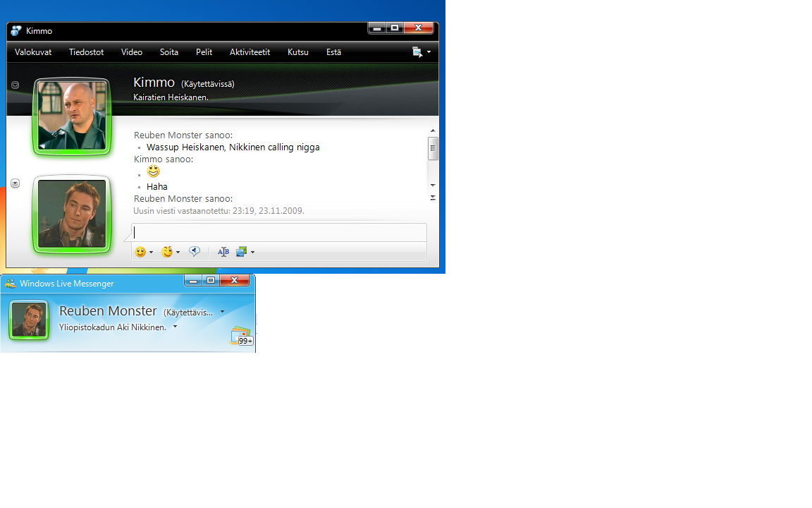Image resolution: width=812 pixels, height=508 pixels.
Task: Open the Pelit menu
Action: (x=204, y=52)
